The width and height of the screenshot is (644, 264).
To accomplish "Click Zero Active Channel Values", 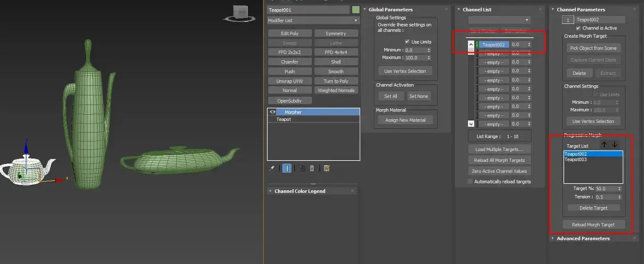I will pyautogui.click(x=499, y=171).
